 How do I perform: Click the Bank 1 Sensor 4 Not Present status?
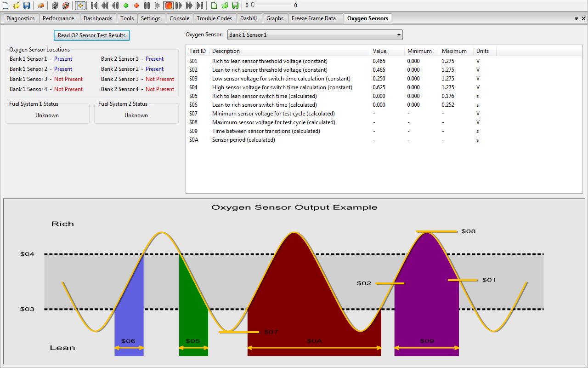pyautogui.click(x=68, y=89)
